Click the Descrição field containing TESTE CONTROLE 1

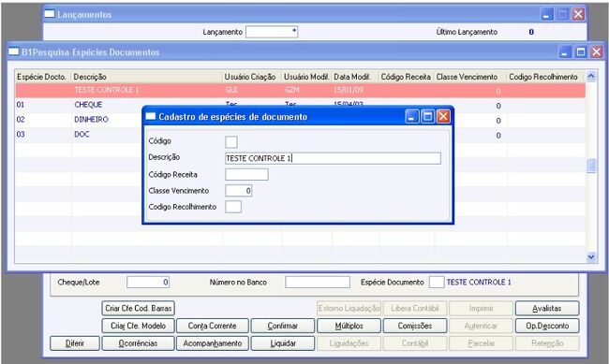click(333, 158)
